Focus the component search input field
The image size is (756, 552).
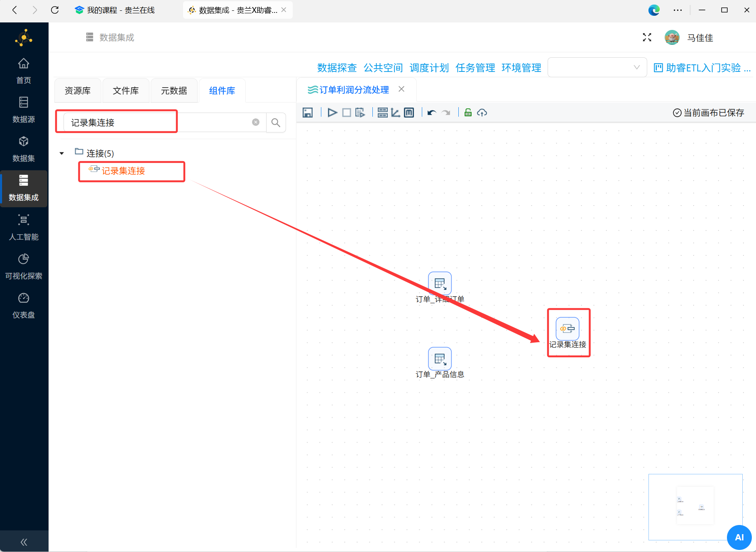click(x=164, y=123)
